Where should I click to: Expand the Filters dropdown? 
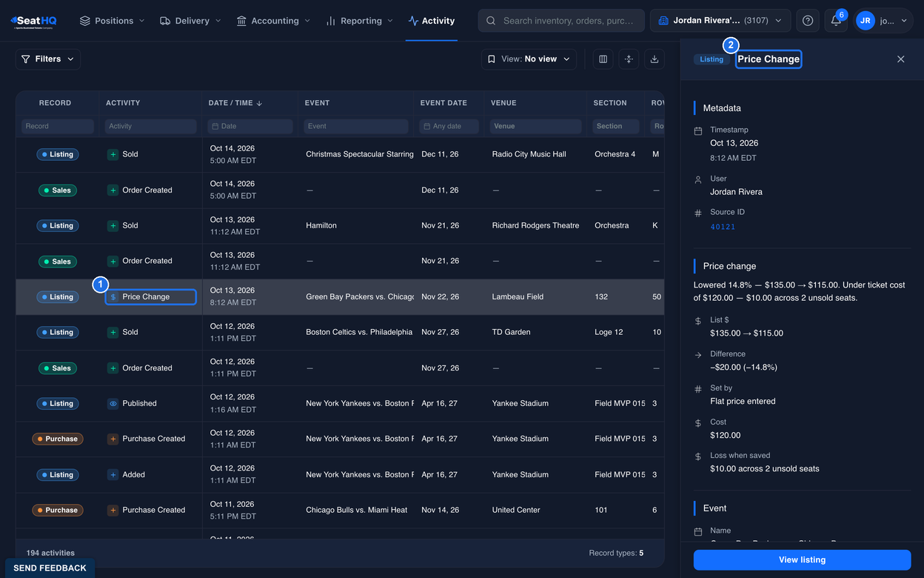pyautogui.click(x=48, y=59)
